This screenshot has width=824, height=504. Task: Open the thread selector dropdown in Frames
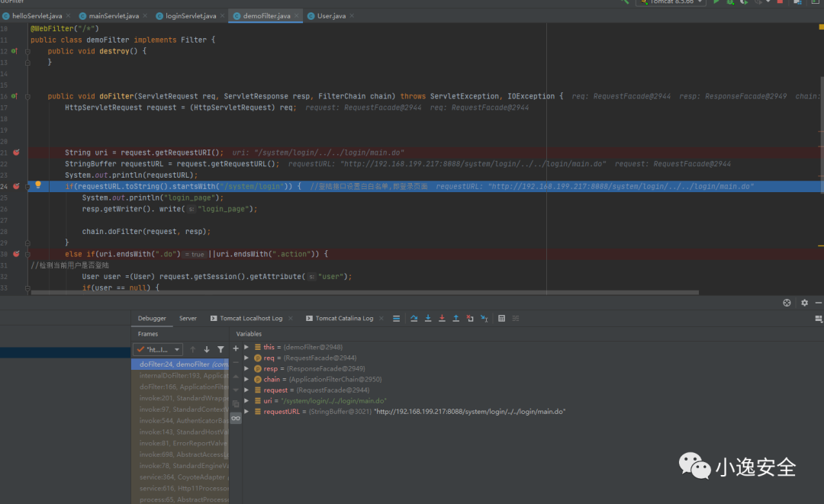tap(158, 349)
